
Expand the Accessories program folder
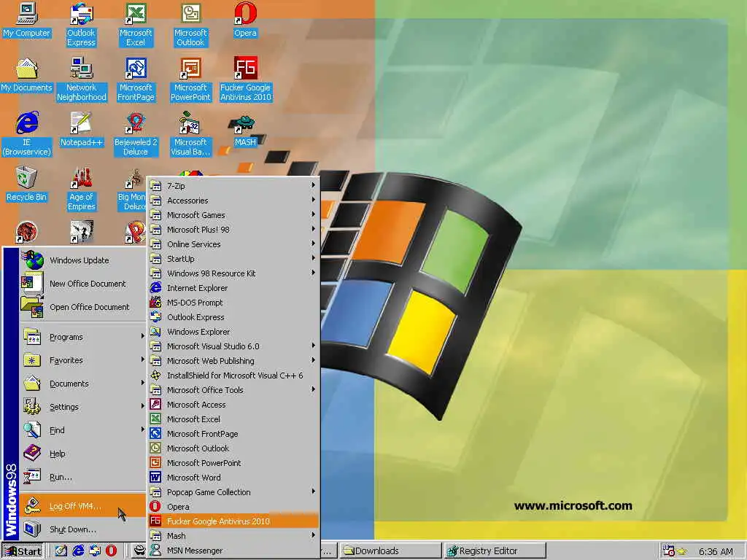233,201
